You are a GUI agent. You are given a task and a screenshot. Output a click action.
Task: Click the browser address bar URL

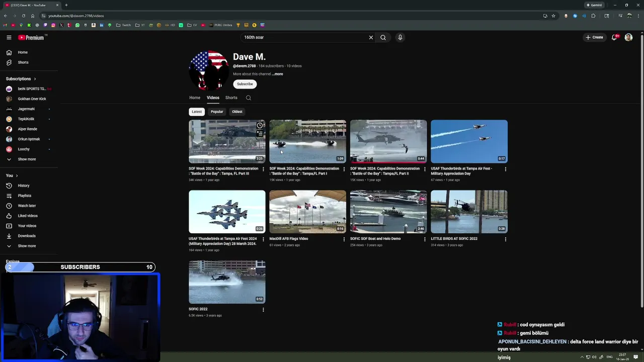pyautogui.click(x=76, y=16)
